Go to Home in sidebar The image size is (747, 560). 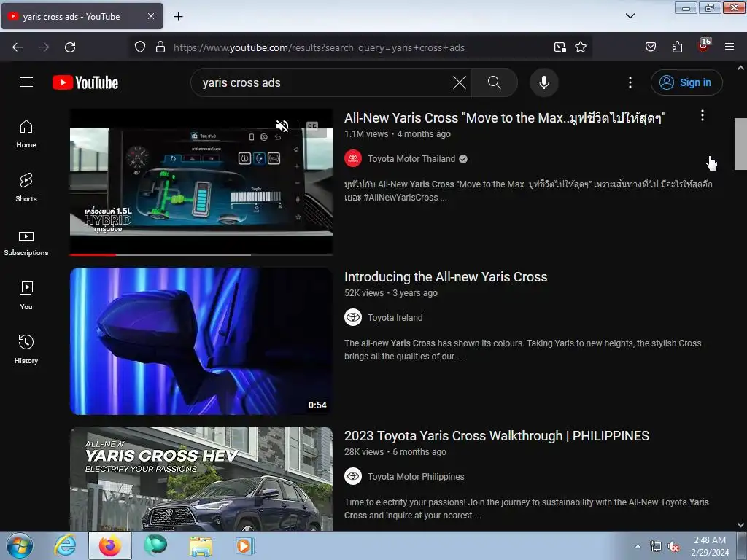coord(26,134)
